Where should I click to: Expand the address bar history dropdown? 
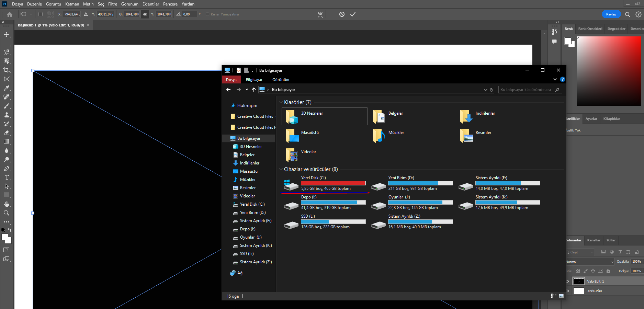485,90
